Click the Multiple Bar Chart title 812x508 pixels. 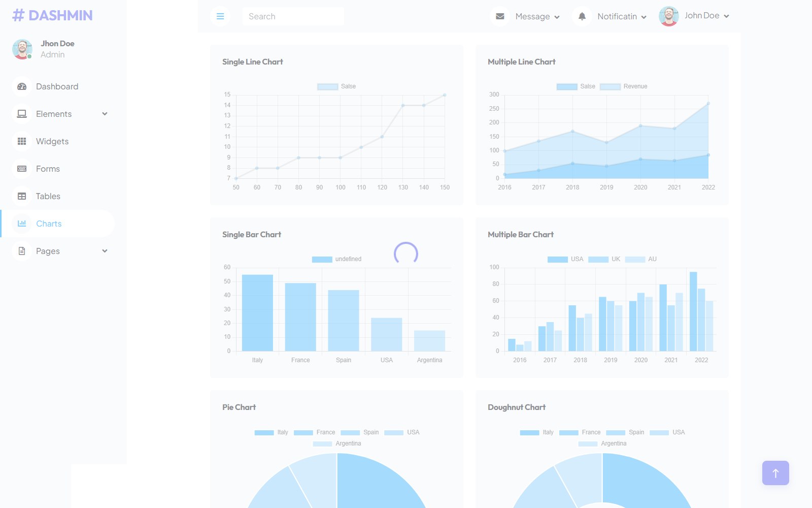(521, 235)
